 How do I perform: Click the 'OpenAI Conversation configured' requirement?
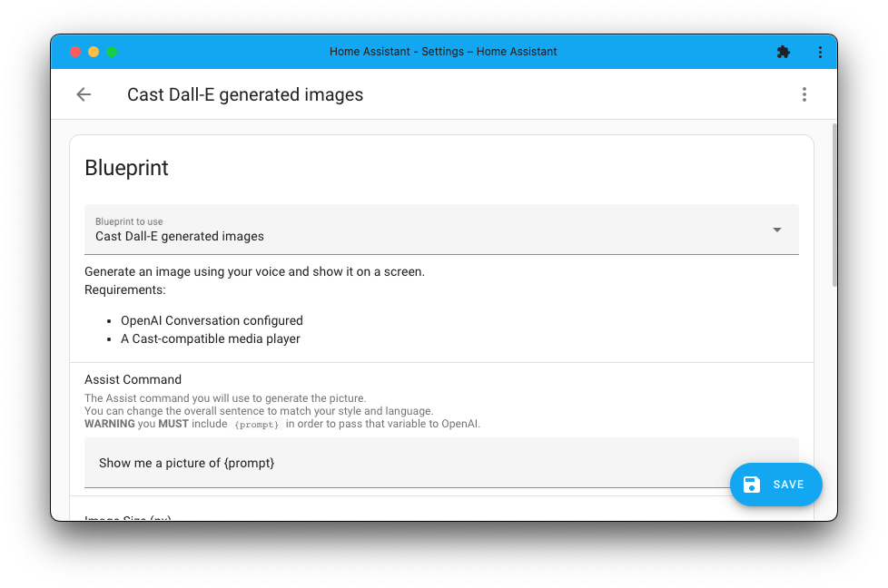(x=212, y=320)
